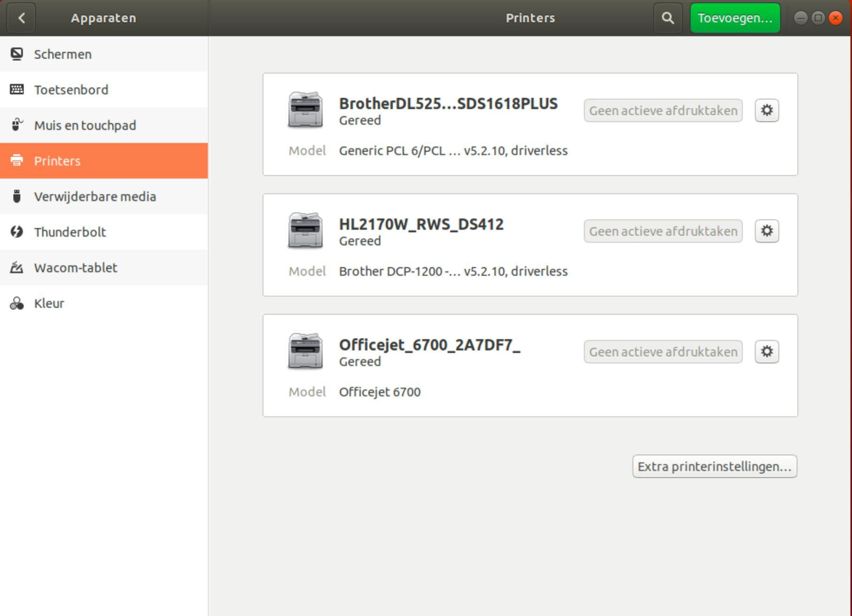Open Extra printerinstellingen
The image size is (852, 616).
pyautogui.click(x=714, y=466)
